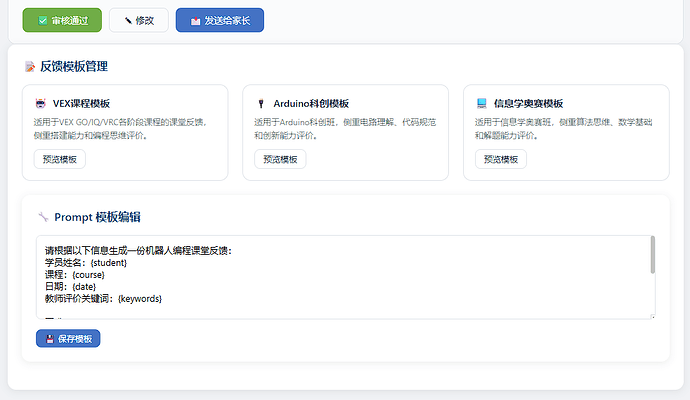
Task: Click the 审核通过 approve button
Action: click(x=62, y=20)
